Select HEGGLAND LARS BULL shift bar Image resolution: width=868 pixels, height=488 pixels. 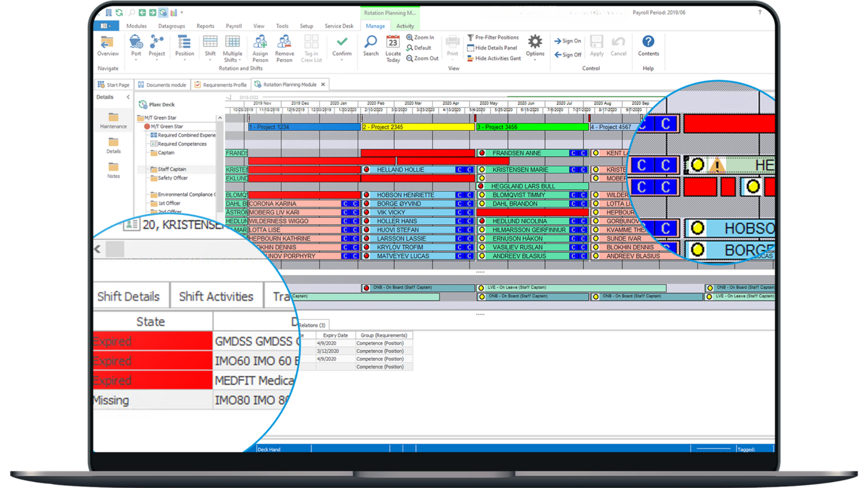coord(532,186)
